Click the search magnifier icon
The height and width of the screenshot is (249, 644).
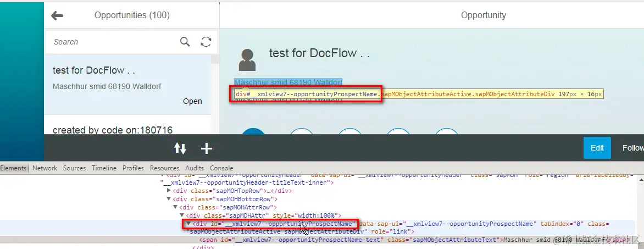coord(185,42)
